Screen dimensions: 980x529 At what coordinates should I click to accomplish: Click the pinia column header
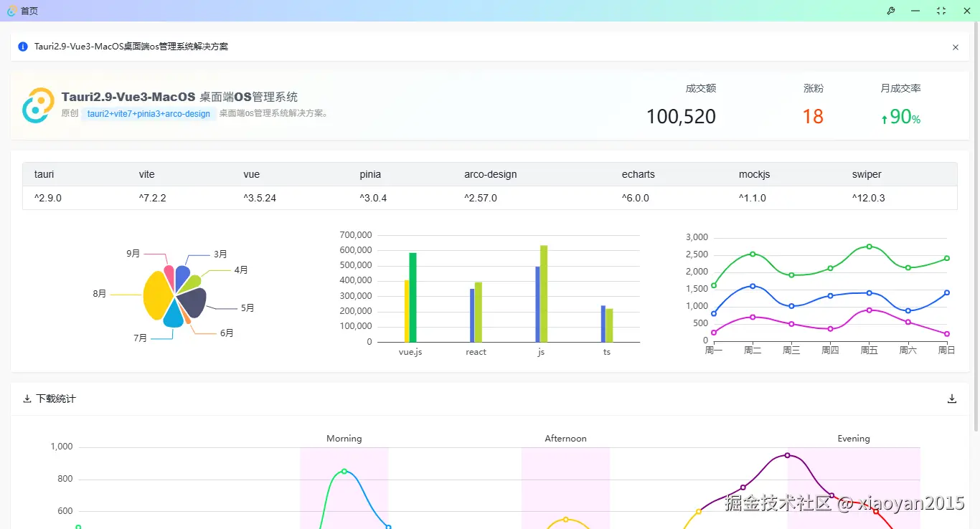(370, 174)
